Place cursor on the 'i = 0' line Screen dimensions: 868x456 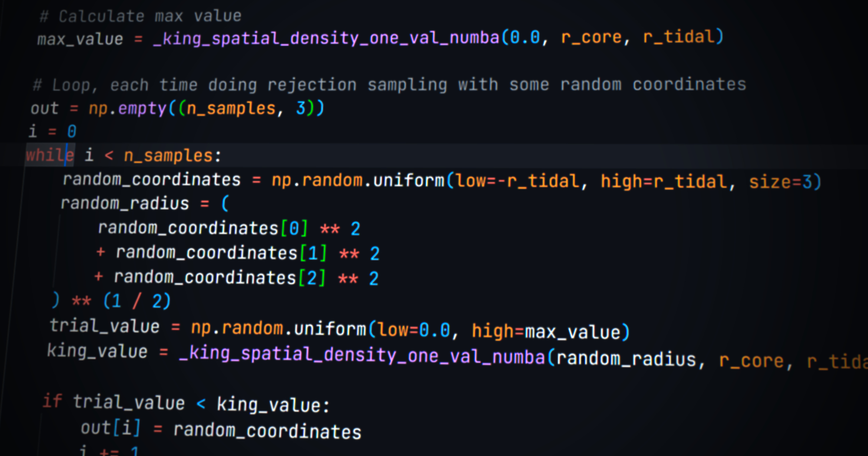52,131
